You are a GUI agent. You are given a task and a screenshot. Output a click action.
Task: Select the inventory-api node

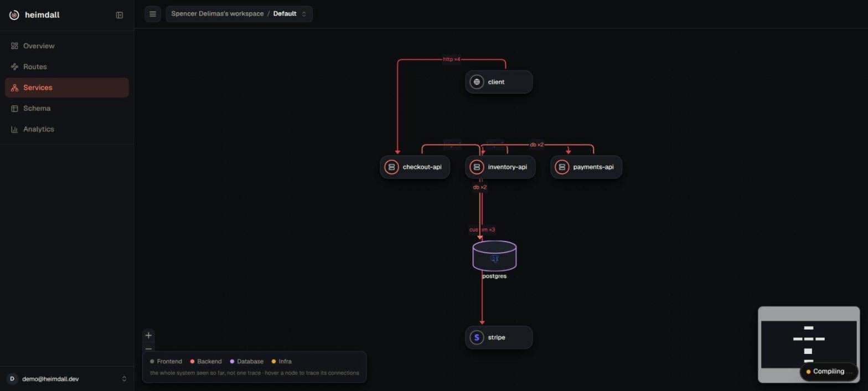pyautogui.click(x=500, y=167)
